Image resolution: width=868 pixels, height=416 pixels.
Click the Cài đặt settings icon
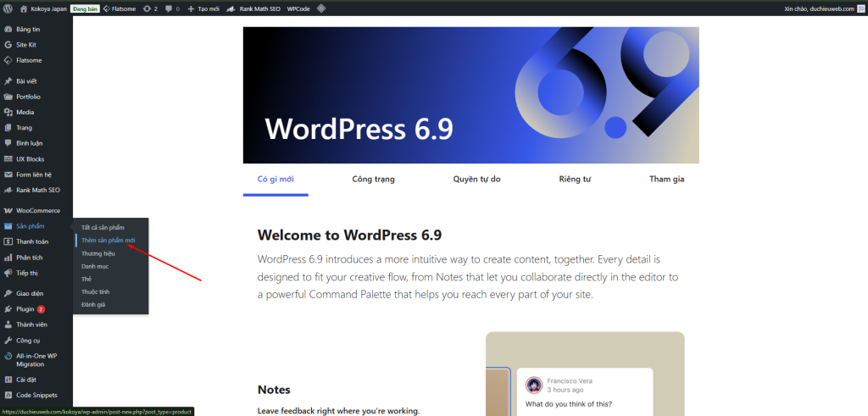[8, 380]
